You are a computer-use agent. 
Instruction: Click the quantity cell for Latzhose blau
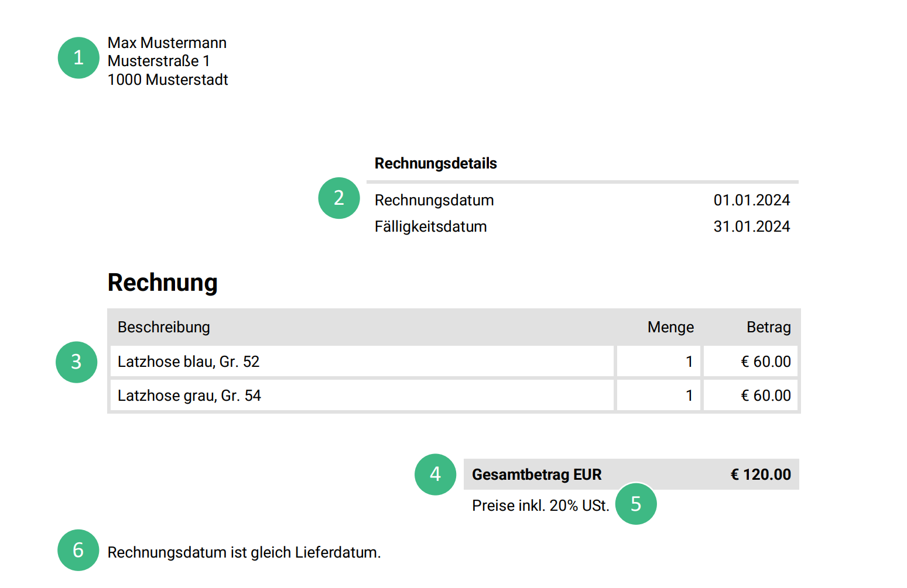(x=659, y=362)
